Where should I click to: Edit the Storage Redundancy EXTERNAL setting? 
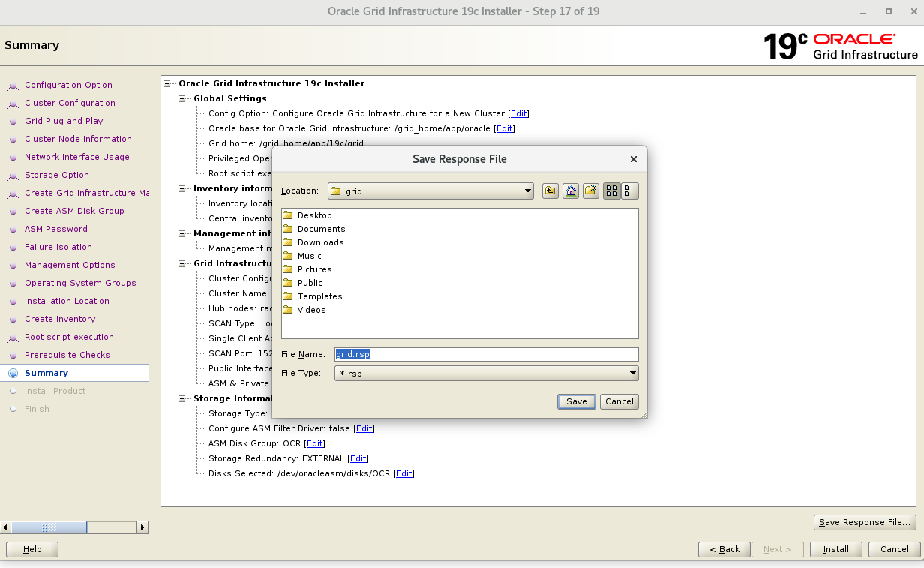tap(358, 458)
